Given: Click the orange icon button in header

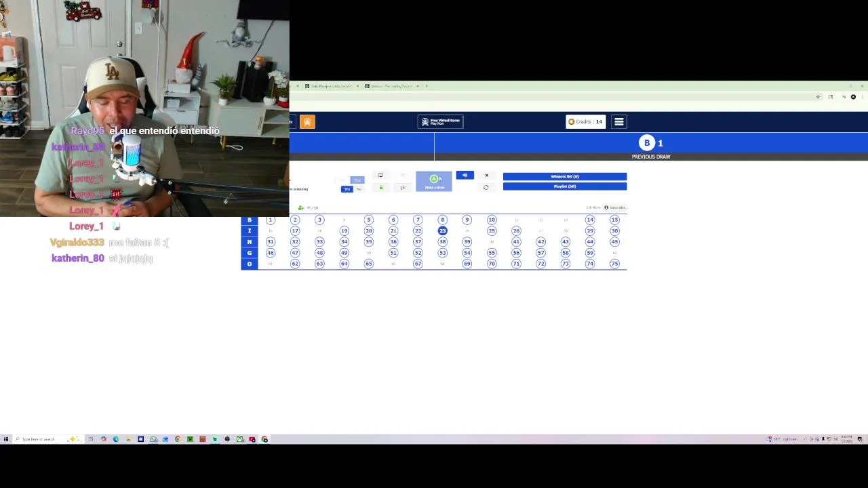Looking at the screenshot, I should click(x=307, y=121).
